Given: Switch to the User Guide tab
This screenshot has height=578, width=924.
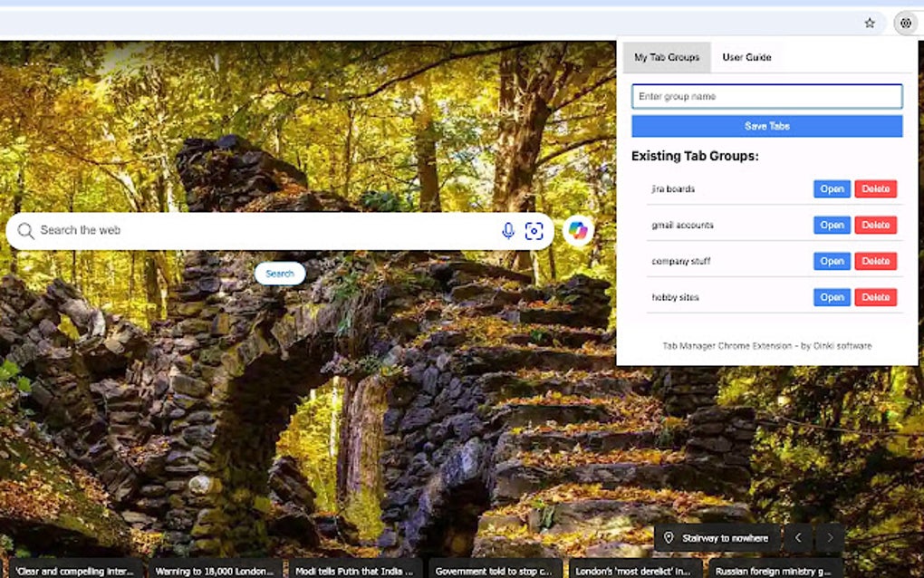Looking at the screenshot, I should click(746, 57).
